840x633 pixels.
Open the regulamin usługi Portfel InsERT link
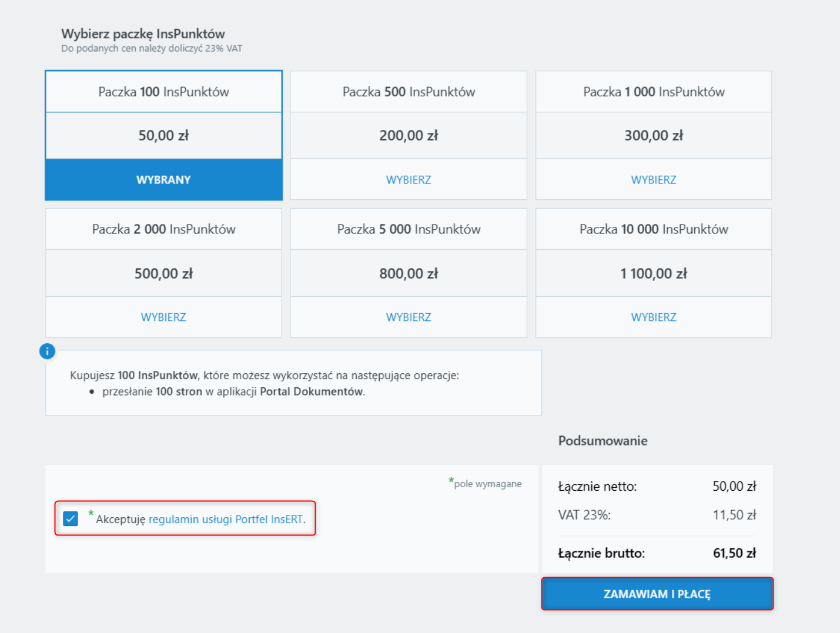[x=226, y=520]
